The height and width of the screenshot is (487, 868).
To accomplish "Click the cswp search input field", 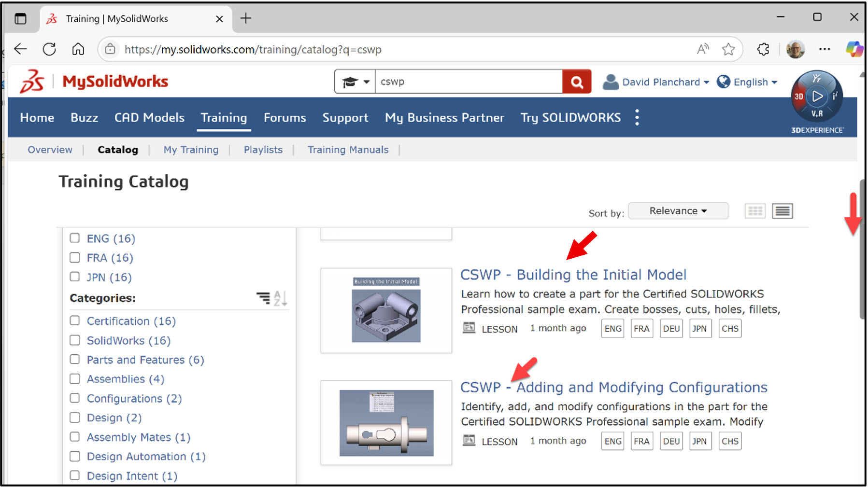I will (x=469, y=82).
